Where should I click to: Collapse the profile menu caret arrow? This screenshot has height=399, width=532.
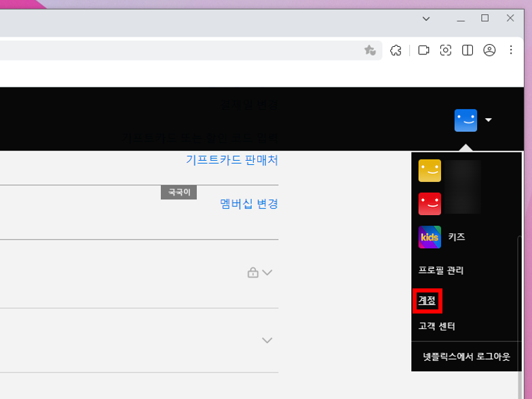pyautogui.click(x=489, y=119)
